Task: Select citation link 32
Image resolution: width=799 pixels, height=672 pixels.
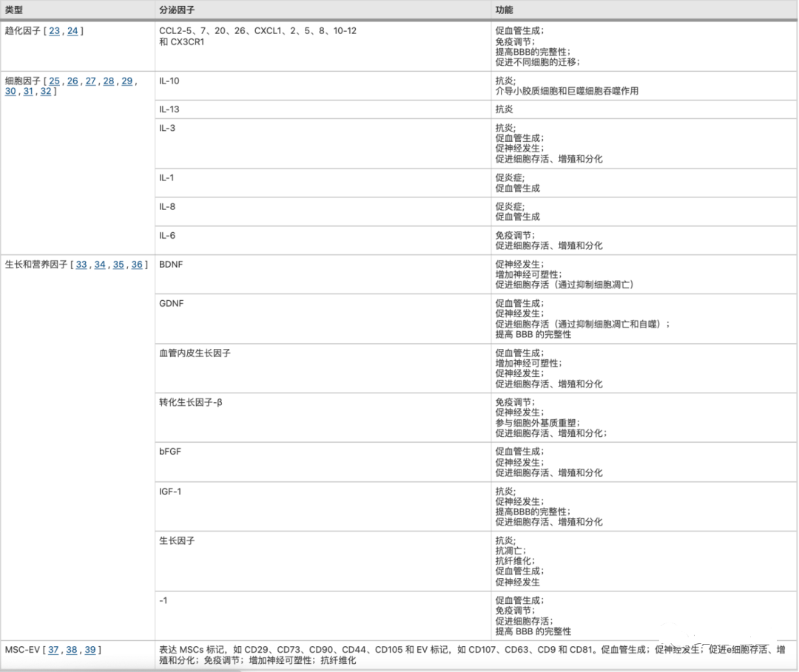Action: pos(46,92)
